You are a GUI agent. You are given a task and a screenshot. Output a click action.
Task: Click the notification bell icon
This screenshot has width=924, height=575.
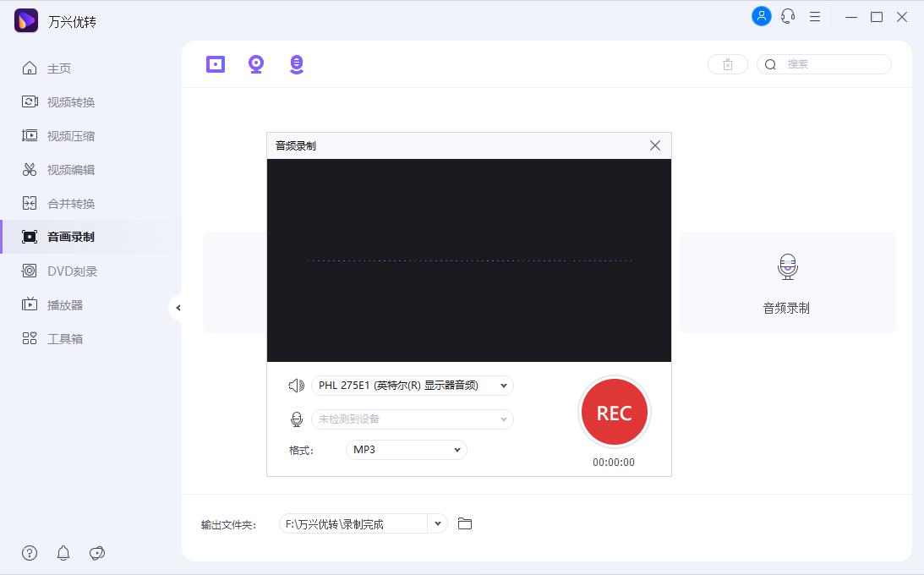tap(63, 553)
